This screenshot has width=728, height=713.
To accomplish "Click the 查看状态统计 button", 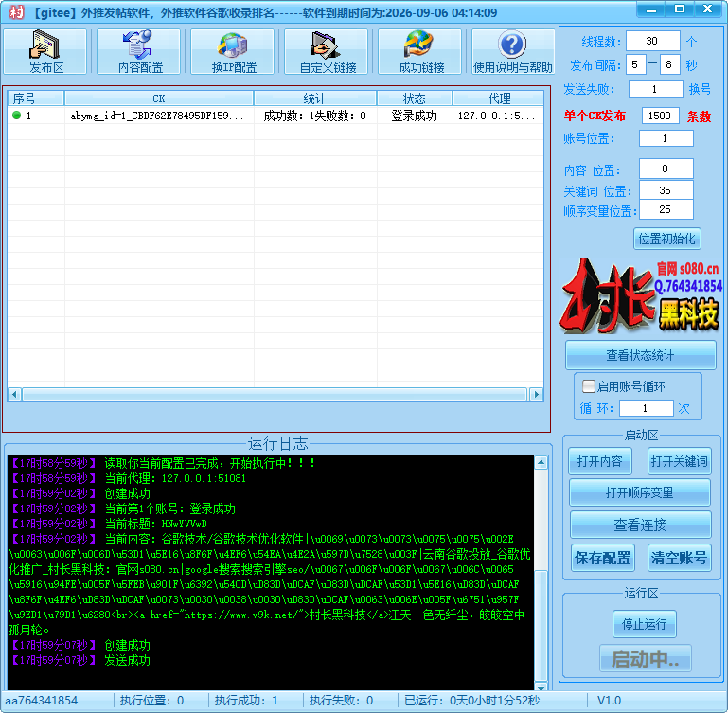I will click(x=640, y=355).
